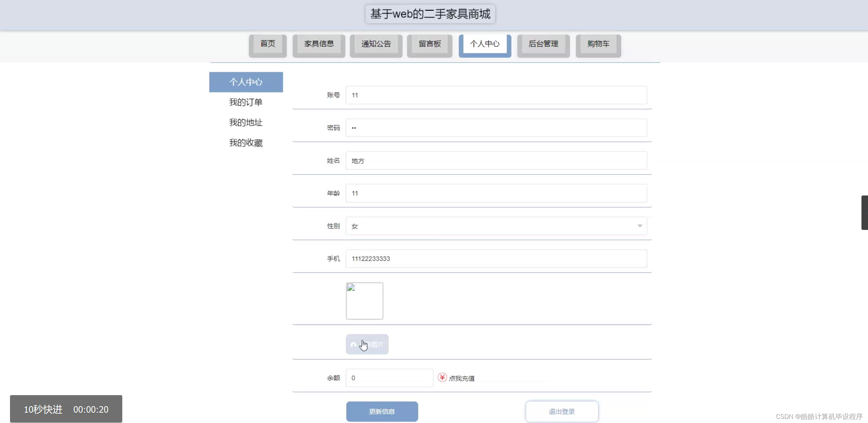The width and height of the screenshot is (868, 423).
Task: Click the yen recharge icon
Action: click(442, 378)
